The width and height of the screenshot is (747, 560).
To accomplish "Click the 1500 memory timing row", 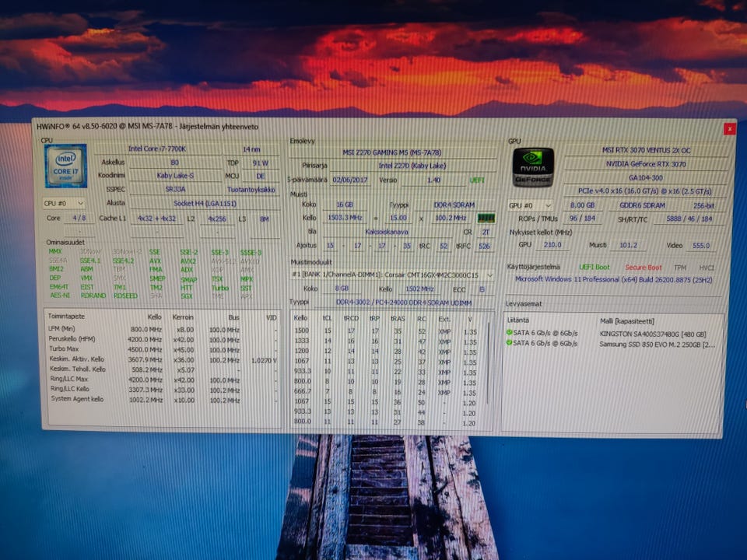I will click(386, 331).
